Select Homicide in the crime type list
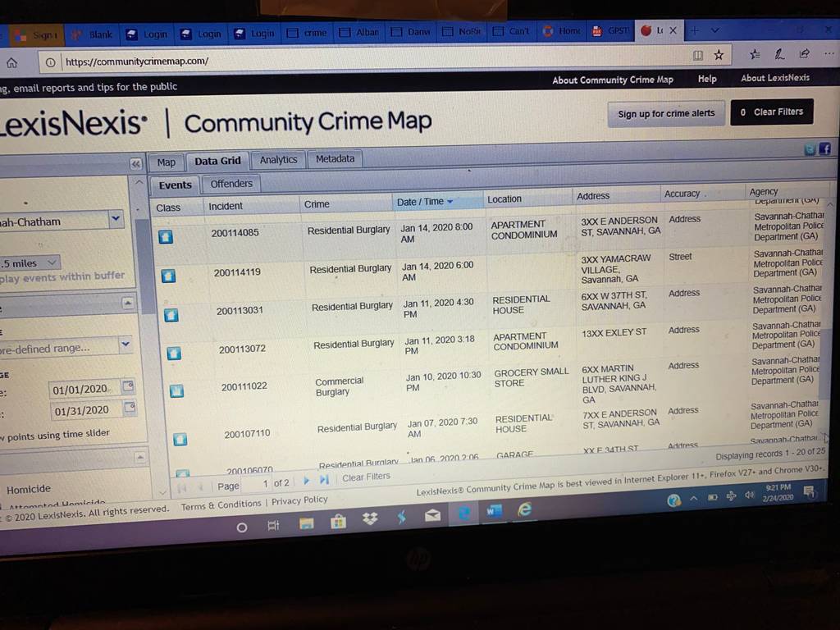The height and width of the screenshot is (630, 840). tap(29, 489)
